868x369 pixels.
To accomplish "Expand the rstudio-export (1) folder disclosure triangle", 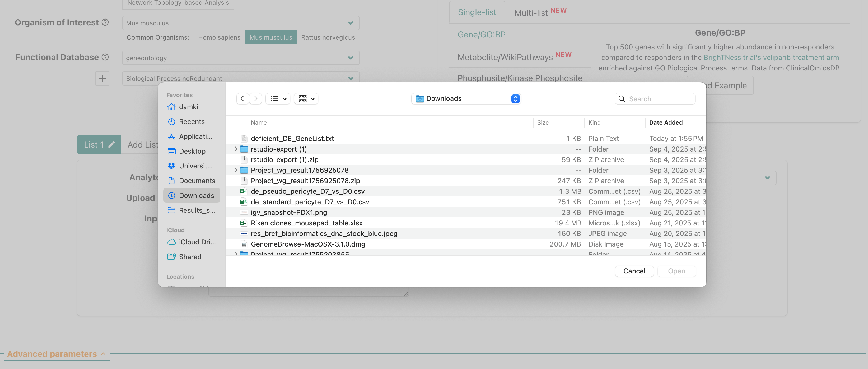I will pyautogui.click(x=236, y=149).
